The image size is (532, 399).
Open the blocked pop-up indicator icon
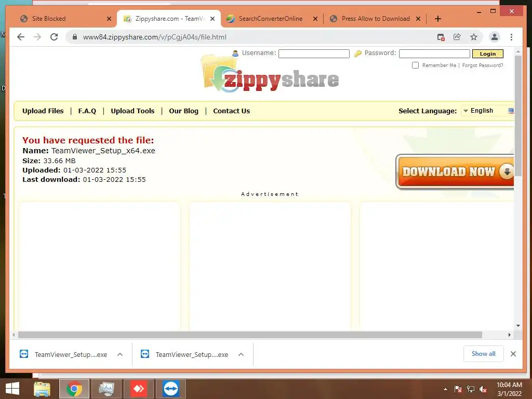(x=441, y=37)
